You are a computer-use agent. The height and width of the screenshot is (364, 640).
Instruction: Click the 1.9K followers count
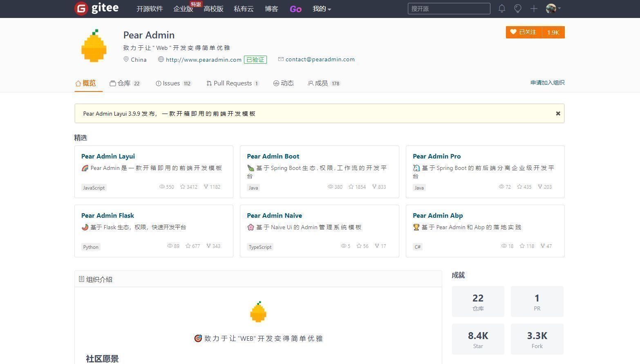(x=553, y=32)
